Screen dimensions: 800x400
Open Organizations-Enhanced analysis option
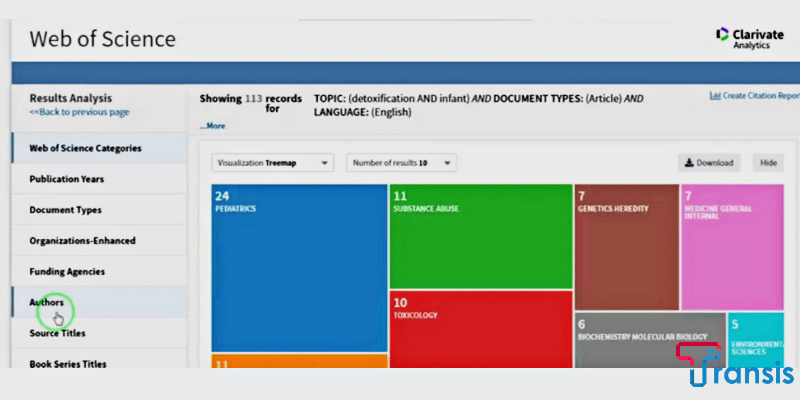[82, 241]
